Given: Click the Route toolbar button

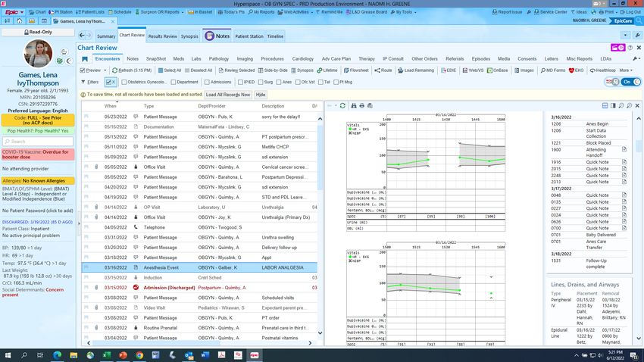Looking at the screenshot, I should (x=383, y=70).
